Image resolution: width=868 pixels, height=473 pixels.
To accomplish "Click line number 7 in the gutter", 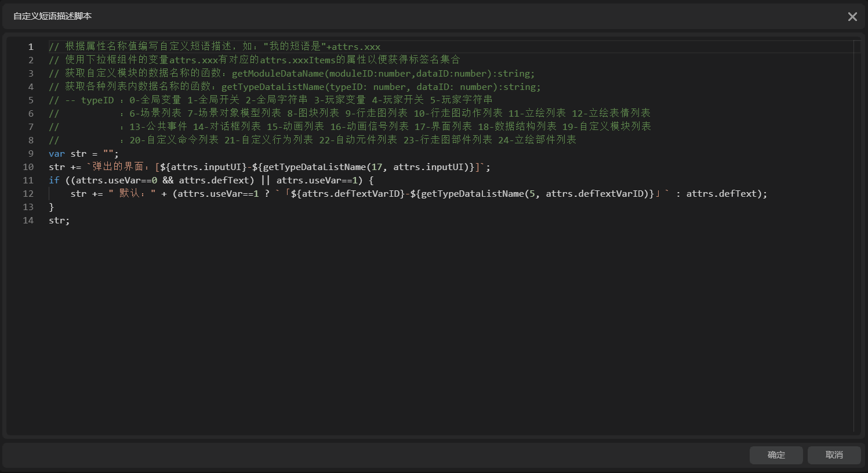I will pos(31,127).
